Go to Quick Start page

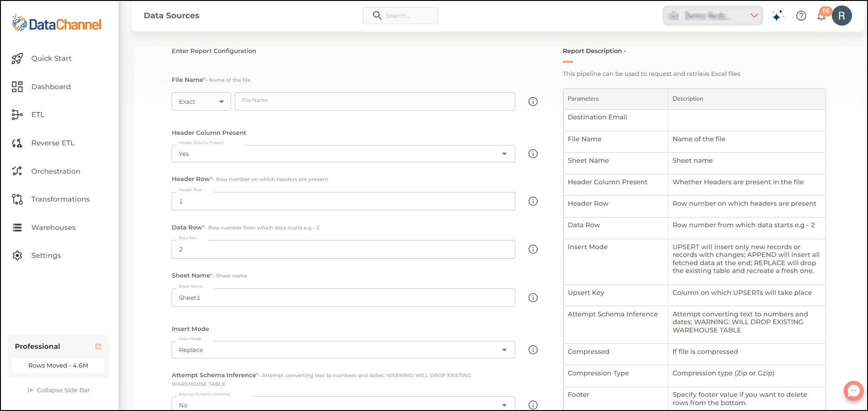tap(51, 59)
